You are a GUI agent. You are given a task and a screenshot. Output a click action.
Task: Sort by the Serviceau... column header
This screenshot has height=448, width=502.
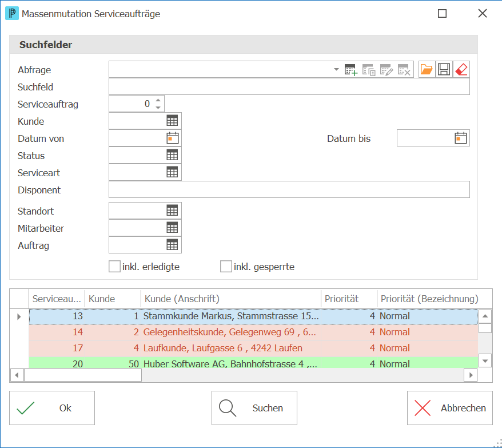tap(57, 299)
